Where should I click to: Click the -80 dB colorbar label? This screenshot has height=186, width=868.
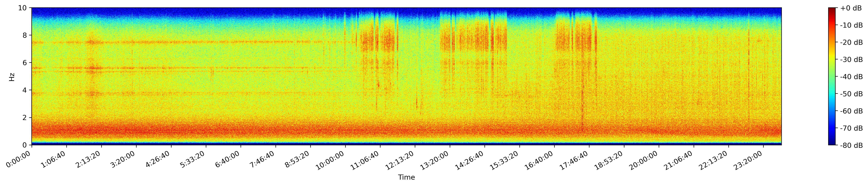click(852, 145)
